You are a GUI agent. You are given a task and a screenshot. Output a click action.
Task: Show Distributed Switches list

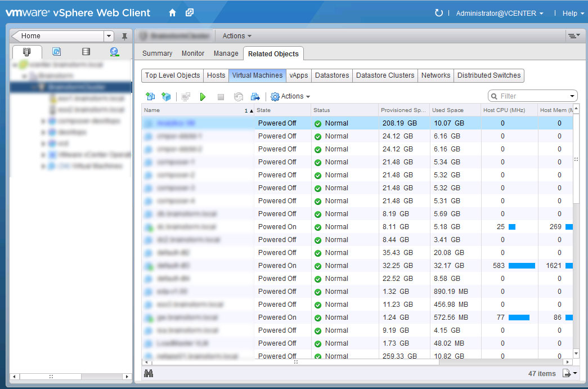point(488,75)
